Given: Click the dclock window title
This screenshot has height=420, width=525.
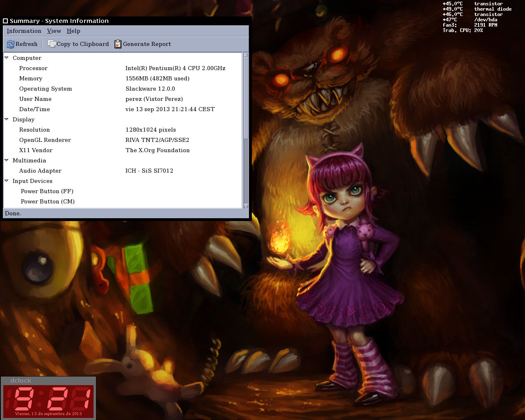Looking at the screenshot, I should [21, 381].
